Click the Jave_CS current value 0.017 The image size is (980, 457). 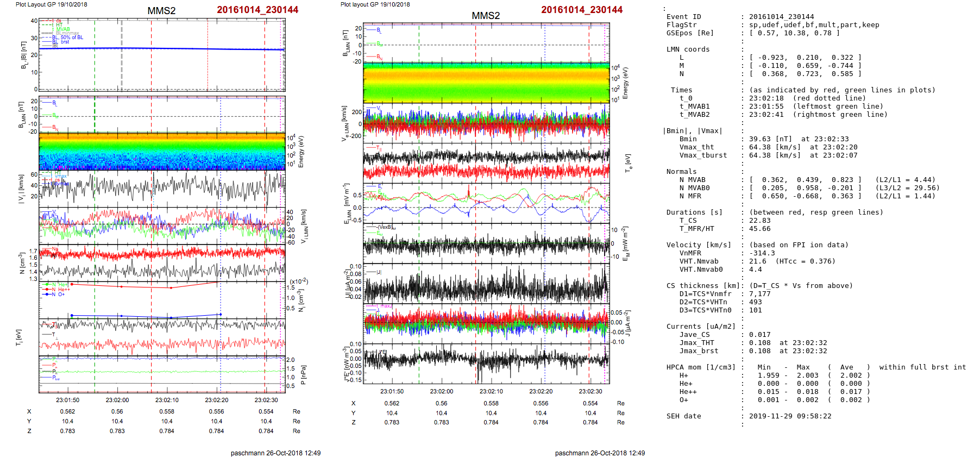[x=759, y=335]
